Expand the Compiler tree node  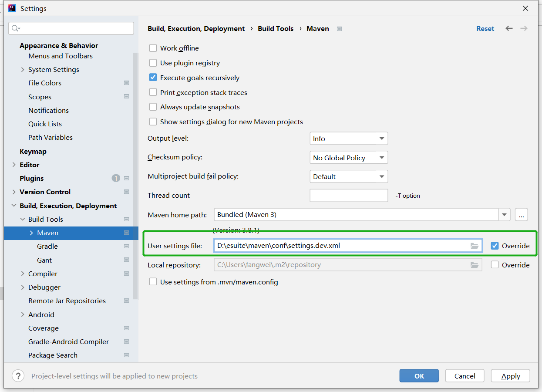point(23,274)
